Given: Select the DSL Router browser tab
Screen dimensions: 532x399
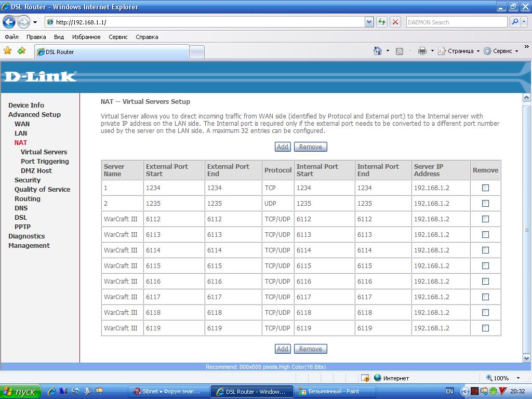Looking at the screenshot, I should (112, 52).
